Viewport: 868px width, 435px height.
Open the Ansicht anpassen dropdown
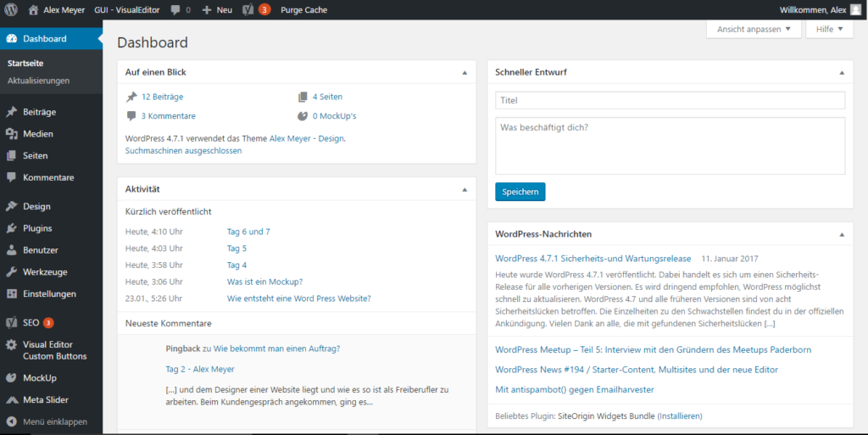(753, 29)
